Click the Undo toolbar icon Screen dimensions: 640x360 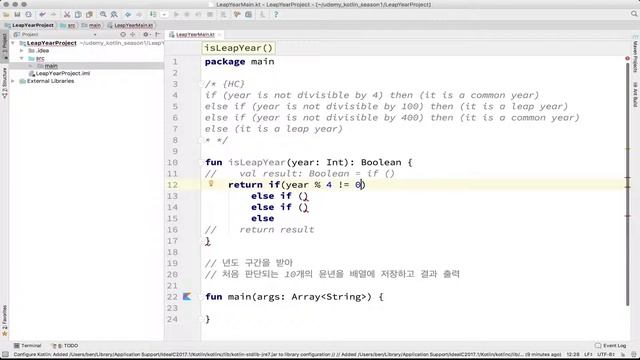tap(42, 15)
